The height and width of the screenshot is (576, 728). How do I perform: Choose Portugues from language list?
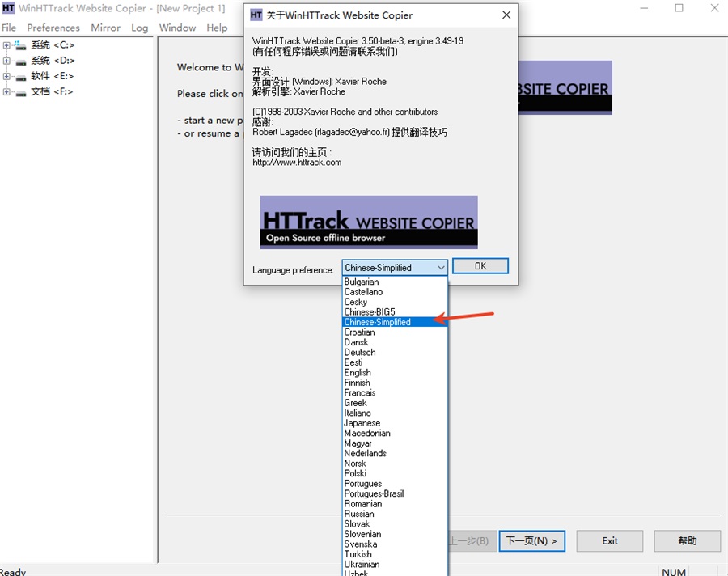click(x=395, y=484)
